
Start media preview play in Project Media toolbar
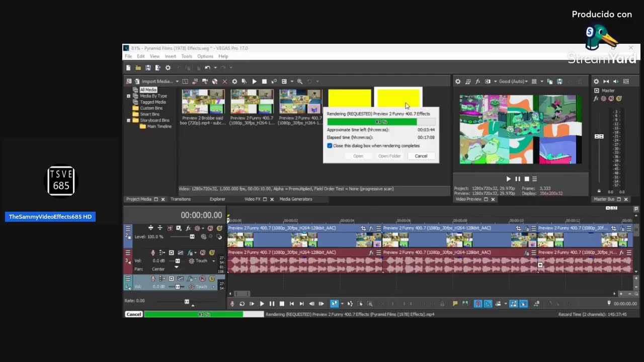pyautogui.click(x=254, y=81)
